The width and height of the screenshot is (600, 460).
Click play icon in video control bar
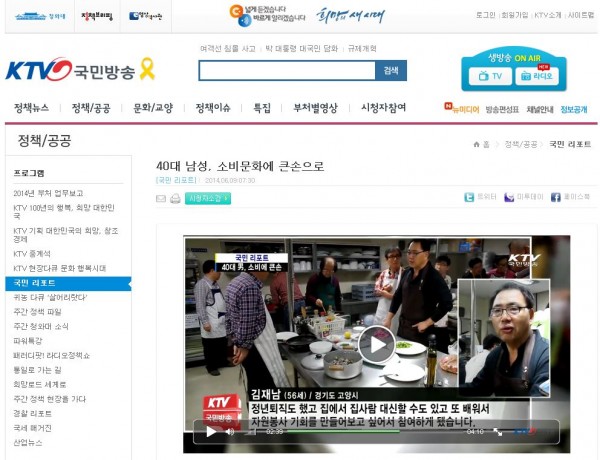(x=211, y=432)
